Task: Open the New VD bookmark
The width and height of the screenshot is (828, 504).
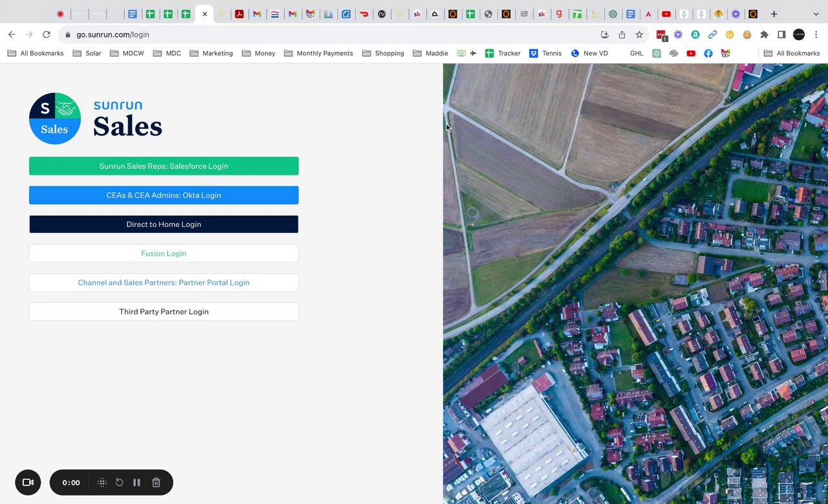Action: [x=589, y=53]
